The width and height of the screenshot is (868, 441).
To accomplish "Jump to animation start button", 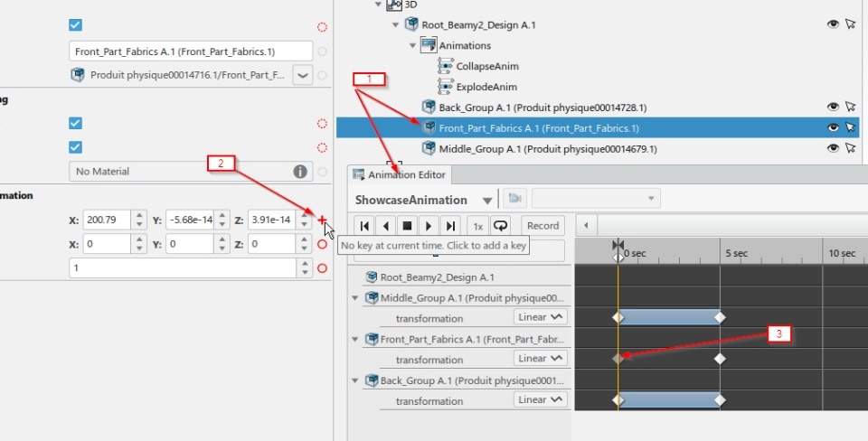I will click(364, 226).
